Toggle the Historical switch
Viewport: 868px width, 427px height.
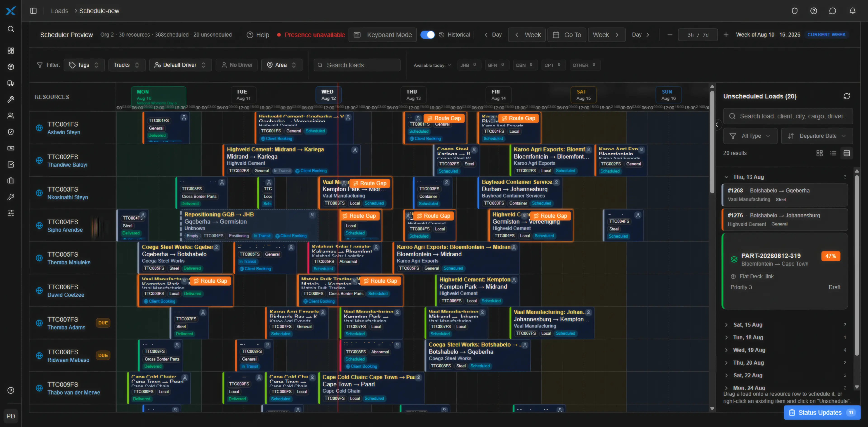pos(427,35)
